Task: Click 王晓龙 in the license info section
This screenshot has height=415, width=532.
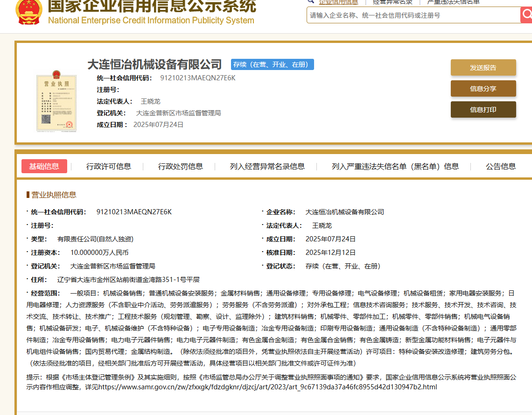Action: click(322, 225)
